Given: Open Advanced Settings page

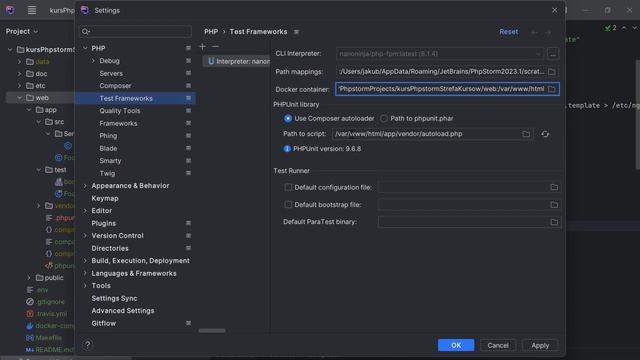Looking at the screenshot, I should click(123, 311).
